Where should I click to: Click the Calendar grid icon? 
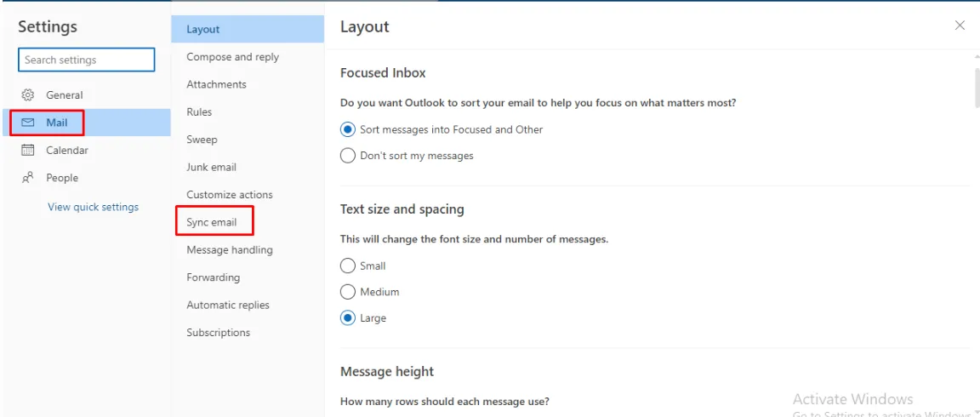click(27, 151)
